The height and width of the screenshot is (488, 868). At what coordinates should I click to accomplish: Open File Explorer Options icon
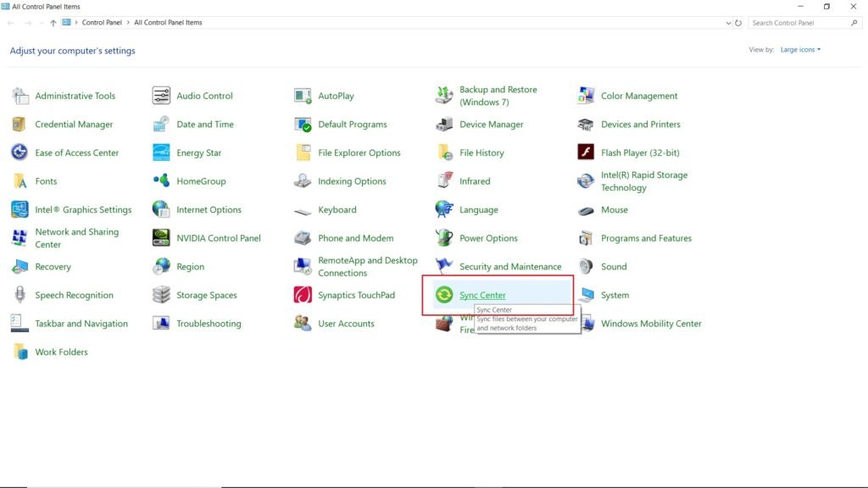click(x=303, y=152)
